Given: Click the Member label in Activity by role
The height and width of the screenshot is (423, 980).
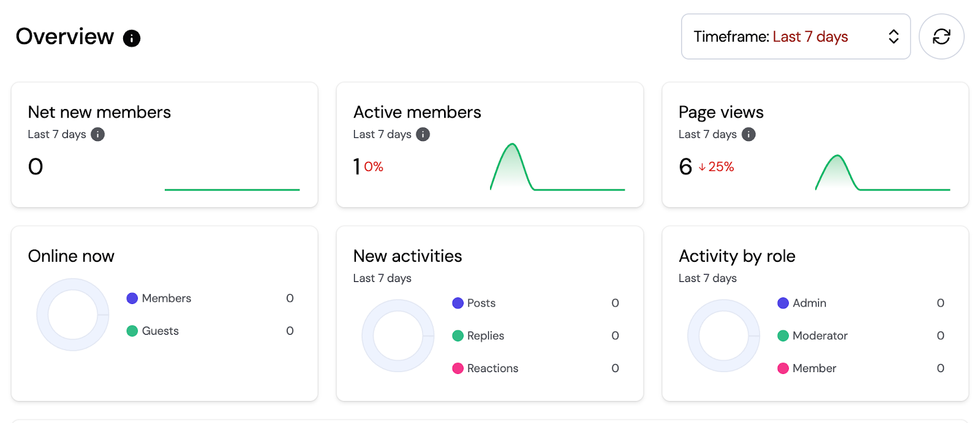Looking at the screenshot, I should click(814, 368).
